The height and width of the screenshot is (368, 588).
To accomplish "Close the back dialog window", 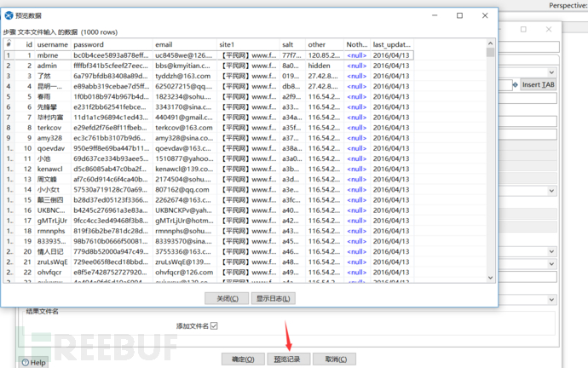I will point(549,29).
